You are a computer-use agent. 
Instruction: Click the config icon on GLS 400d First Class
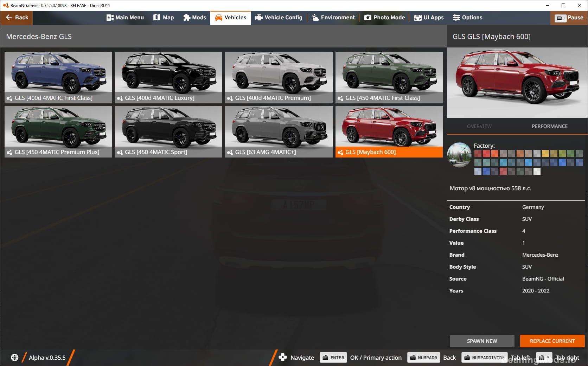point(9,98)
